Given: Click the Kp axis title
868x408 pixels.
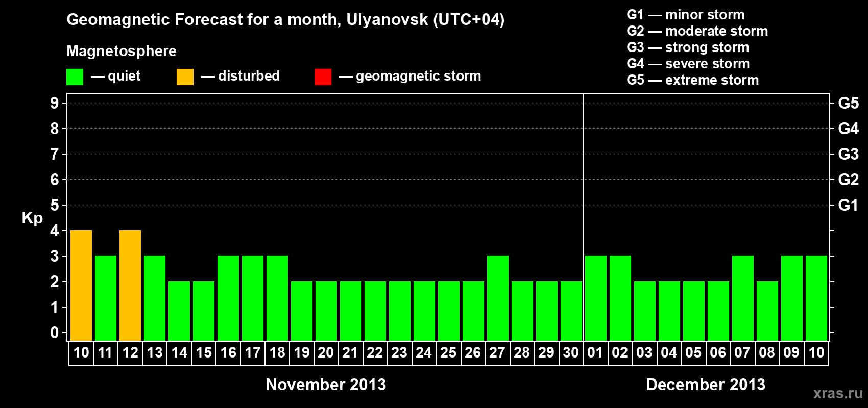Looking at the screenshot, I should [x=32, y=218].
